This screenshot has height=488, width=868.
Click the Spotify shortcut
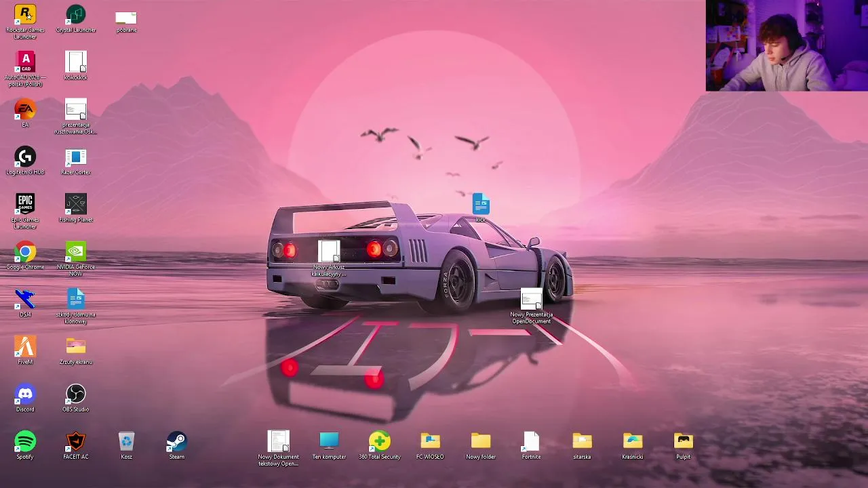[25, 445]
